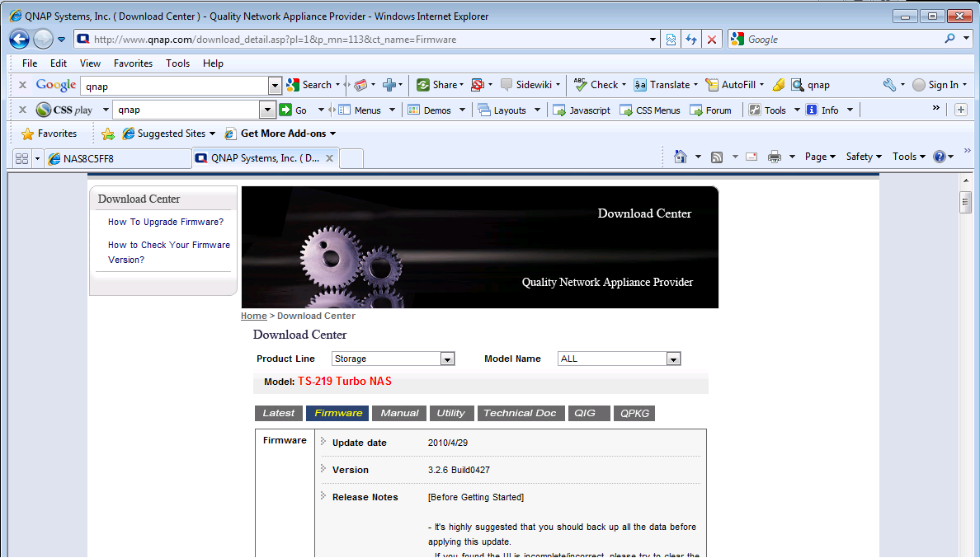Click the page vertical scrollbar thumb
980x558 pixels.
[x=966, y=202]
